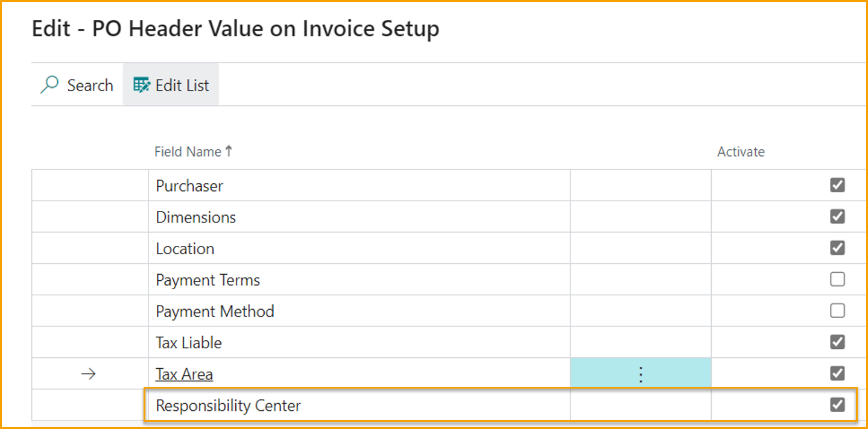Open the Tax Area link
The height and width of the screenshot is (429, 868).
coord(184,374)
